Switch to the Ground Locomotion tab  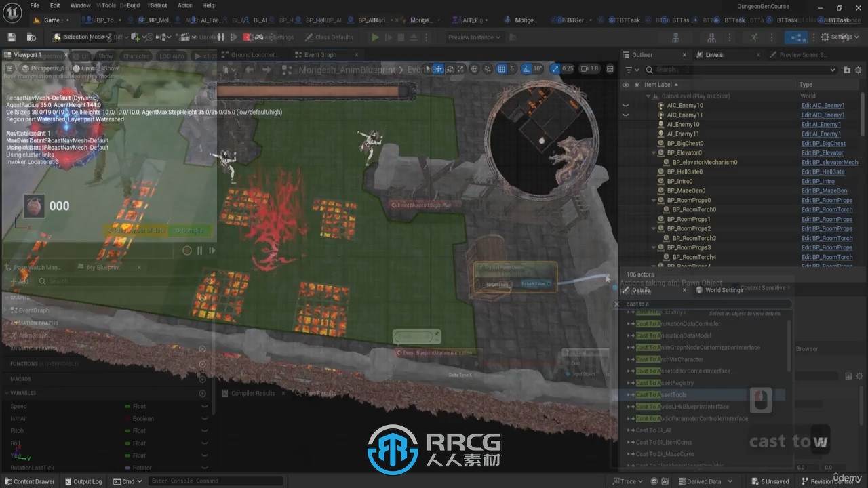click(x=254, y=55)
